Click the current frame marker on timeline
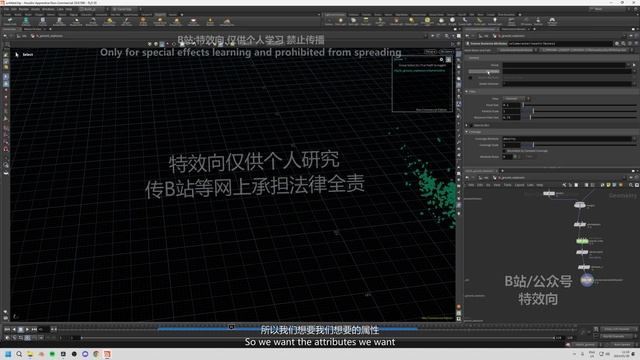Viewport: 640px width, 360px height. coord(231,327)
